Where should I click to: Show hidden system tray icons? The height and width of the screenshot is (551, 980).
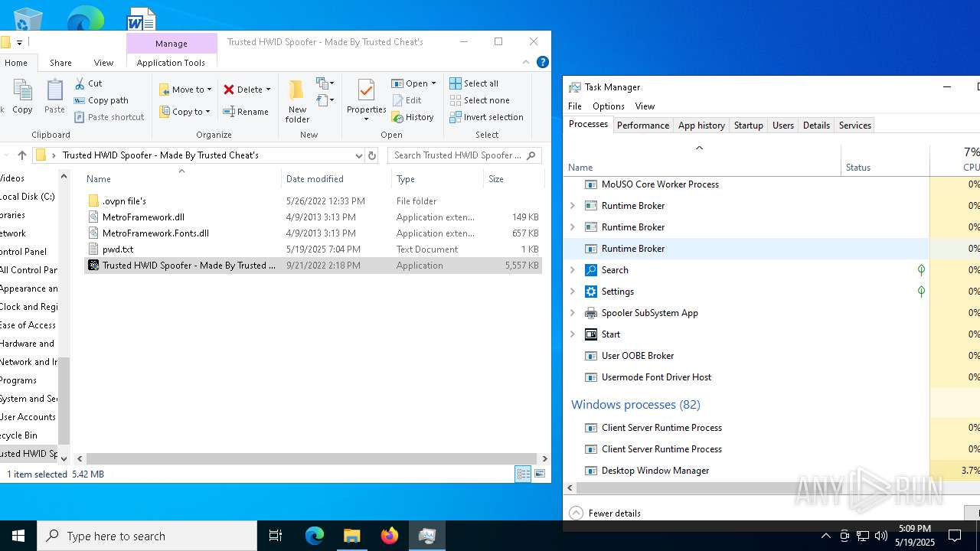tap(825, 536)
